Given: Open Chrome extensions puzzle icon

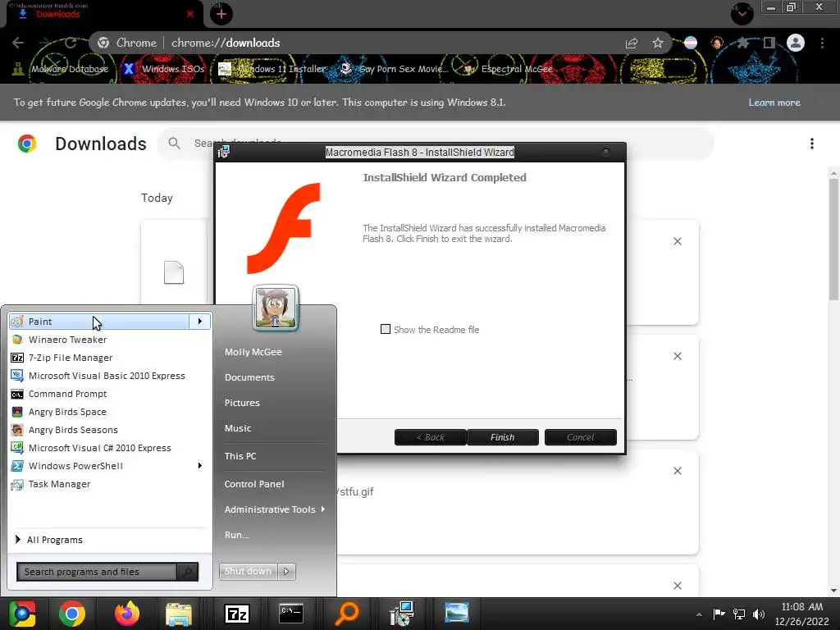Looking at the screenshot, I should pos(743,43).
